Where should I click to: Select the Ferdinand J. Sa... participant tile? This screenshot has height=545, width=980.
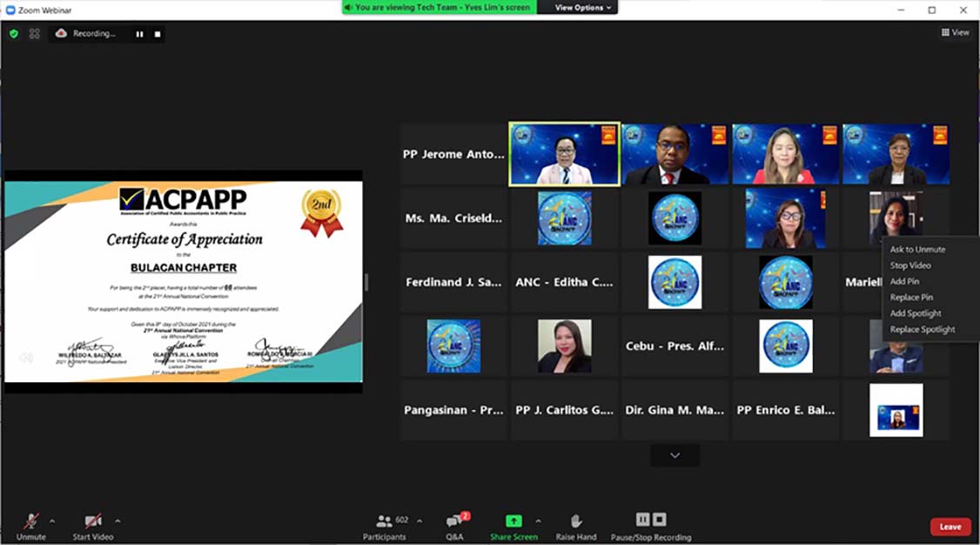click(x=453, y=282)
